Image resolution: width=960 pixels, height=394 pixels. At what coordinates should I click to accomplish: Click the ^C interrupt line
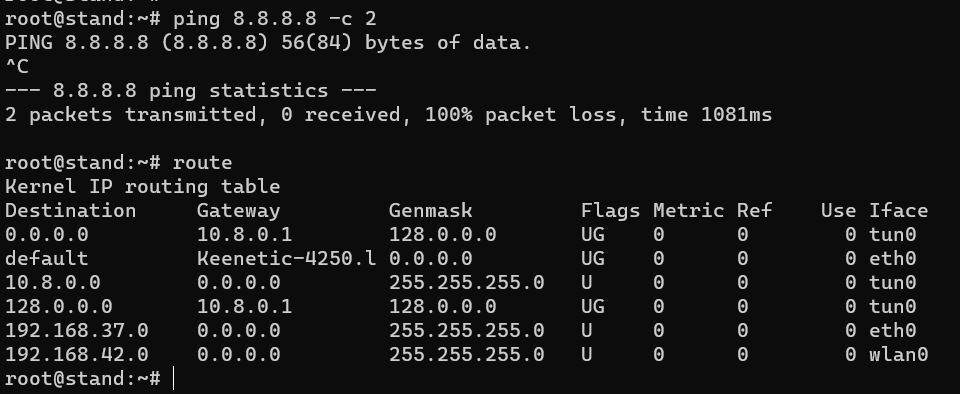17,67
